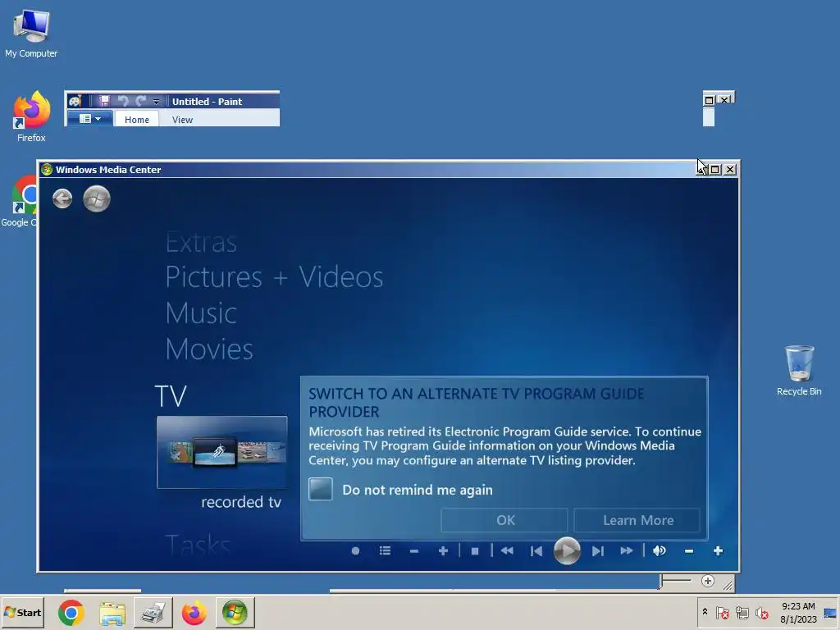The width and height of the screenshot is (840, 630).
Task: Lower volume with minus beside speaker
Action: [689, 550]
